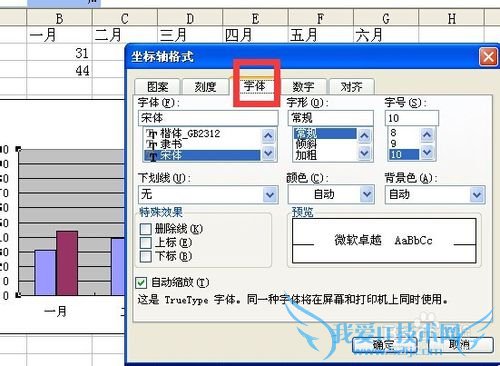This screenshot has width=500, height=366.
Task: Select column G header in spreadsheet
Action: click(386, 18)
